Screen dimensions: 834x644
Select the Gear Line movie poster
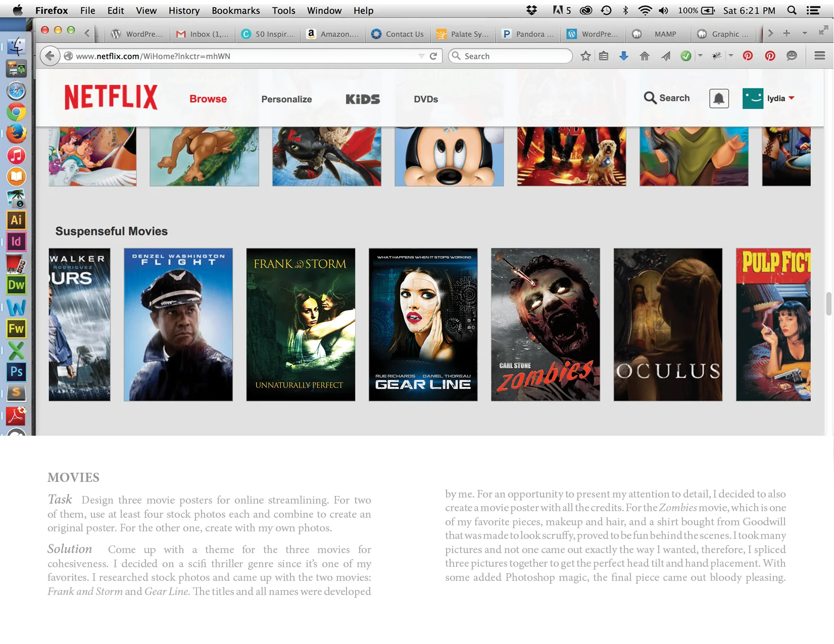click(423, 324)
